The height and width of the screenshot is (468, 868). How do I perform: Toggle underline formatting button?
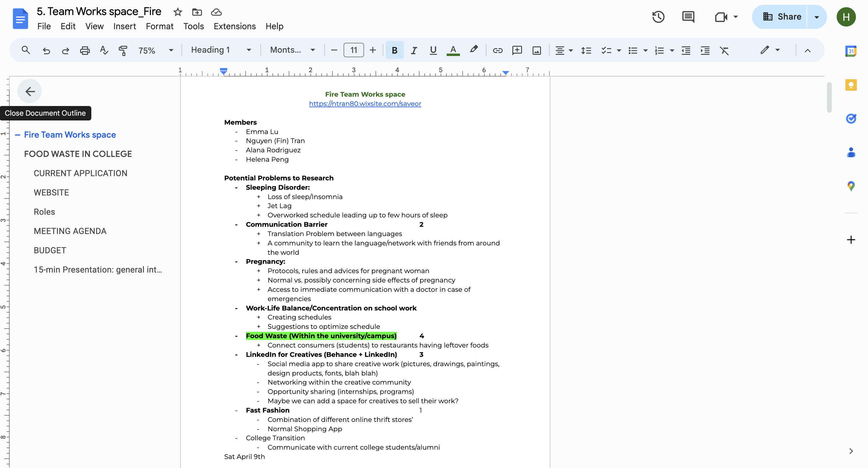click(433, 51)
